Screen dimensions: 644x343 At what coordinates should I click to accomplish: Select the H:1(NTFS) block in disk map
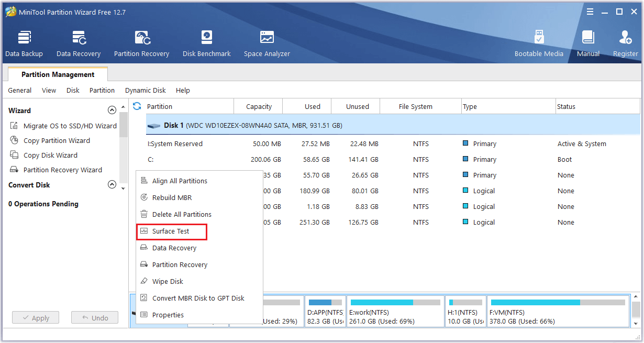tap(465, 312)
